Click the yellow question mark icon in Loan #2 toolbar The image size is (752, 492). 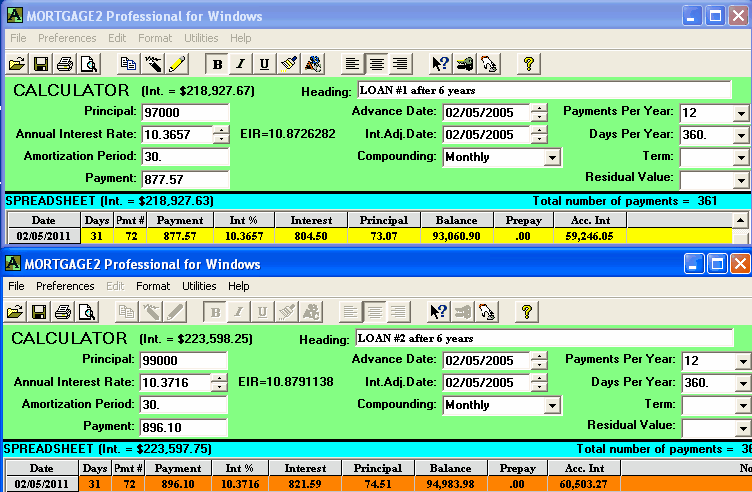click(529, 311)
